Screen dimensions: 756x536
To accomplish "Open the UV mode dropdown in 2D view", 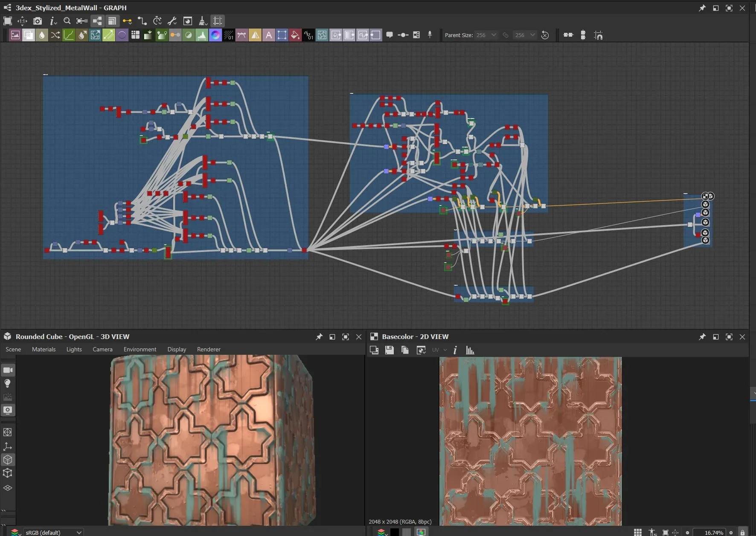I will pyautogui.click(x=439, y=350).
